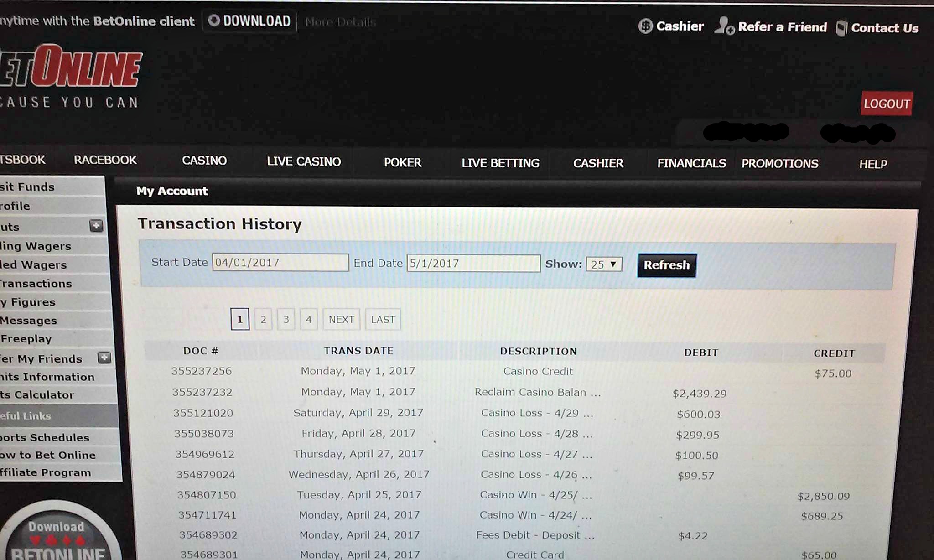Select the End Date input field
934x560 pixels.
[473, 263]
